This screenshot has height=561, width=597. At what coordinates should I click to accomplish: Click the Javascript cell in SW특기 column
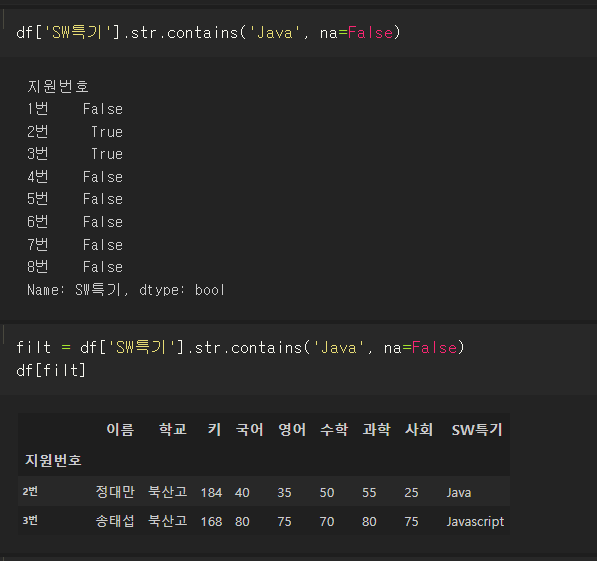[x=475, y=521]
